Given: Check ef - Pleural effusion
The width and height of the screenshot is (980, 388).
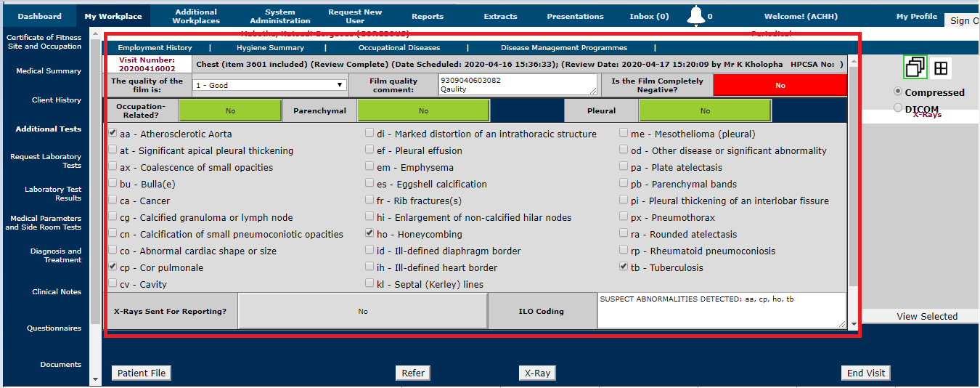Looking at the screenshot, I should [369, 150].
